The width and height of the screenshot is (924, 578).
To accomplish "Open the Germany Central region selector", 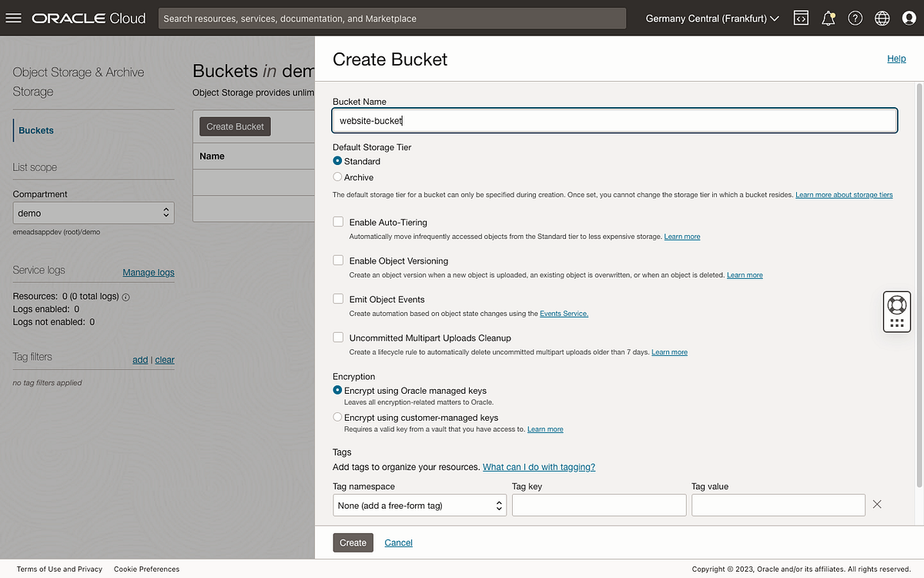I will 710,18.
